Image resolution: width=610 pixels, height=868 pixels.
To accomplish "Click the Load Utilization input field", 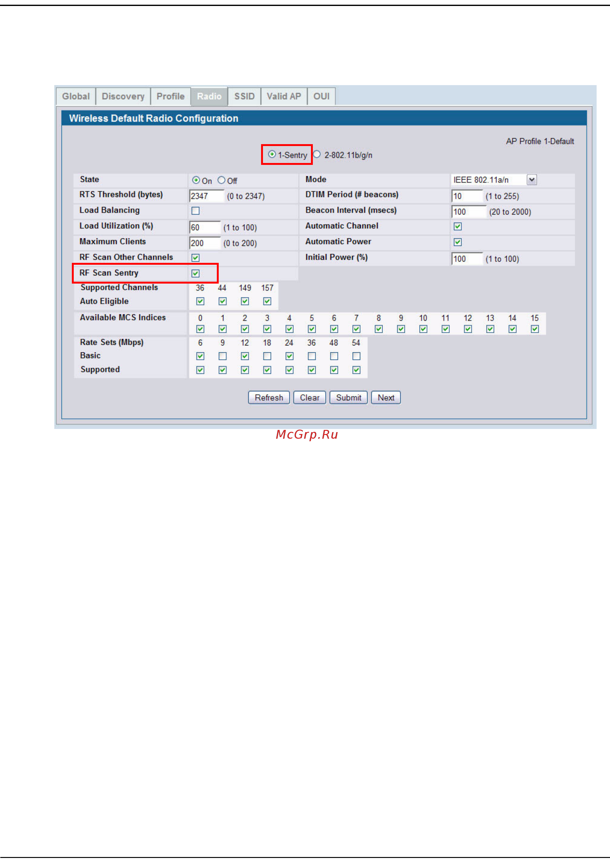I will pos(205,228).
